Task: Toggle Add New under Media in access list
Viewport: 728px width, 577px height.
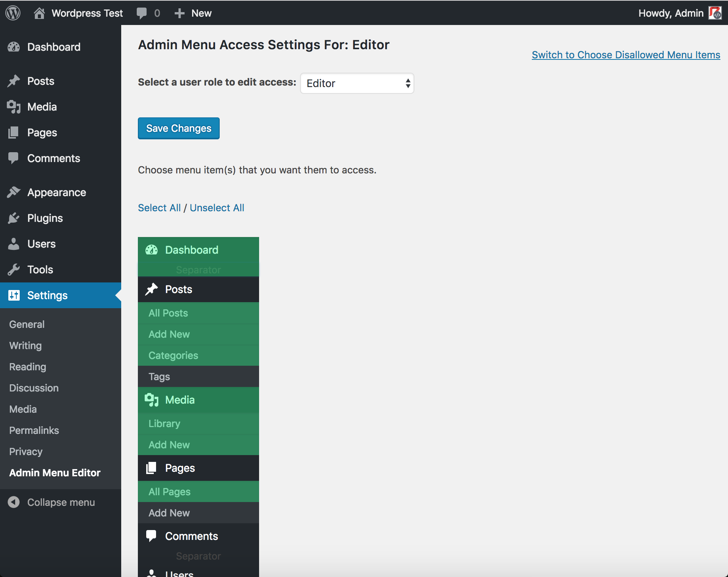Action: (x=198, y=444)
